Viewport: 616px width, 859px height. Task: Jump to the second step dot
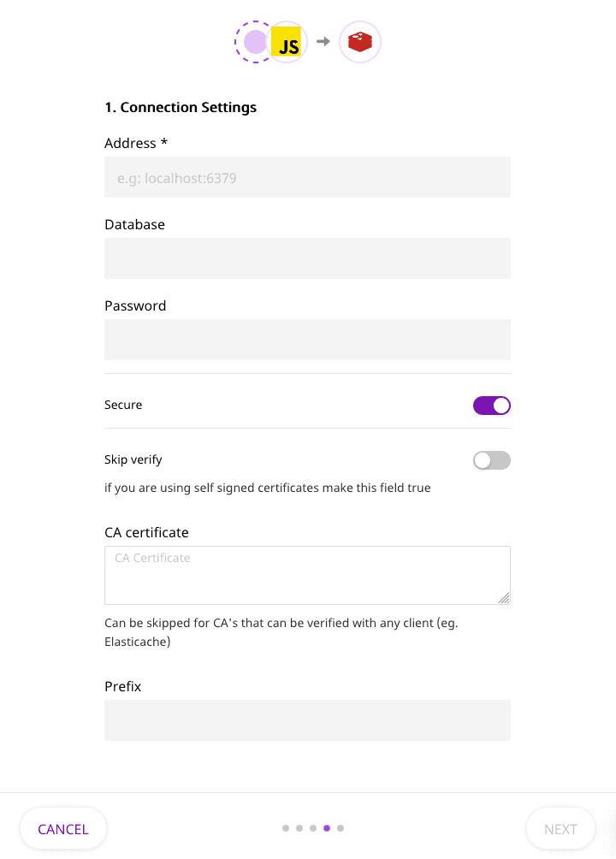(x=299, y=828)
